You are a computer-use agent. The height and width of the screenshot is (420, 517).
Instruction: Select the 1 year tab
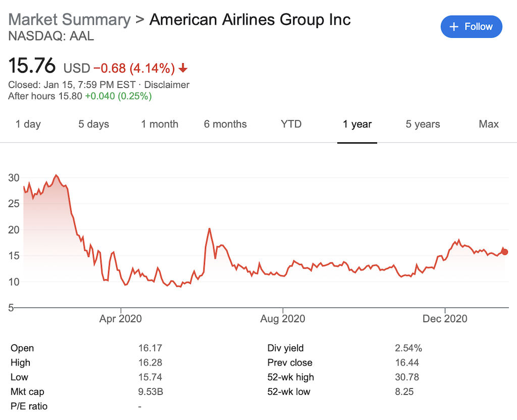[x=357, y=124]
